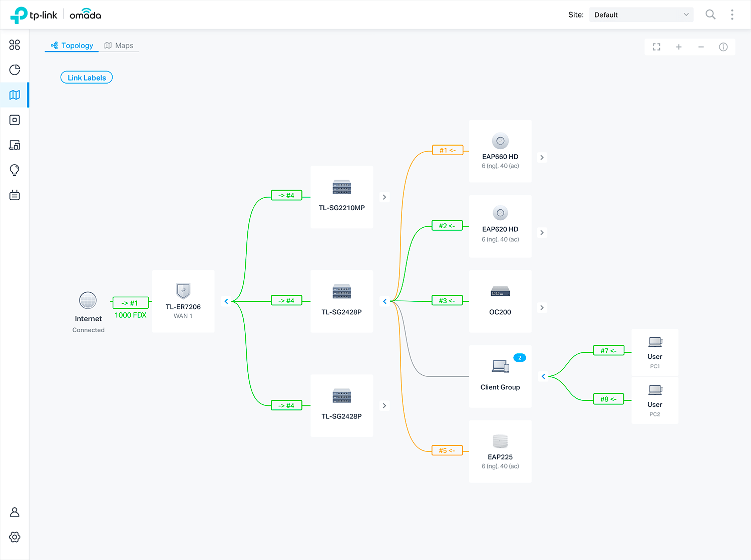The image size is (751, 560).
Task: Open the Insights lightbulb icon
Action: (x=15, y=170)
